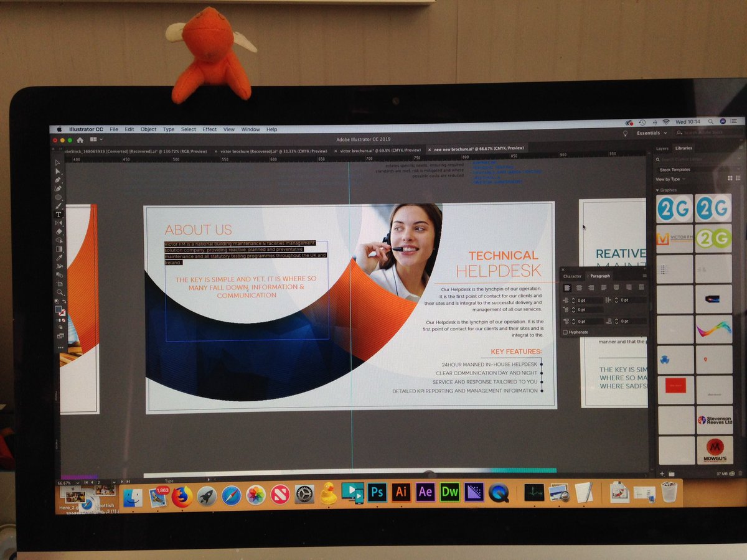Click the Fill color swatch
The width and height of the screenshot is (747, 560).
pos(59,309)
